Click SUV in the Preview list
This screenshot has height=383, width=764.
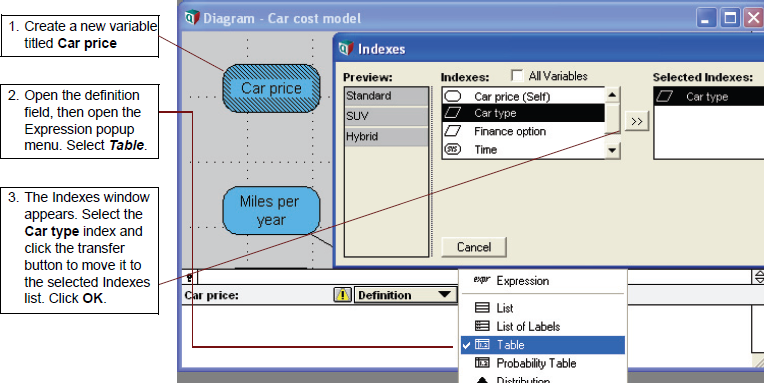(x=386, y=116)
